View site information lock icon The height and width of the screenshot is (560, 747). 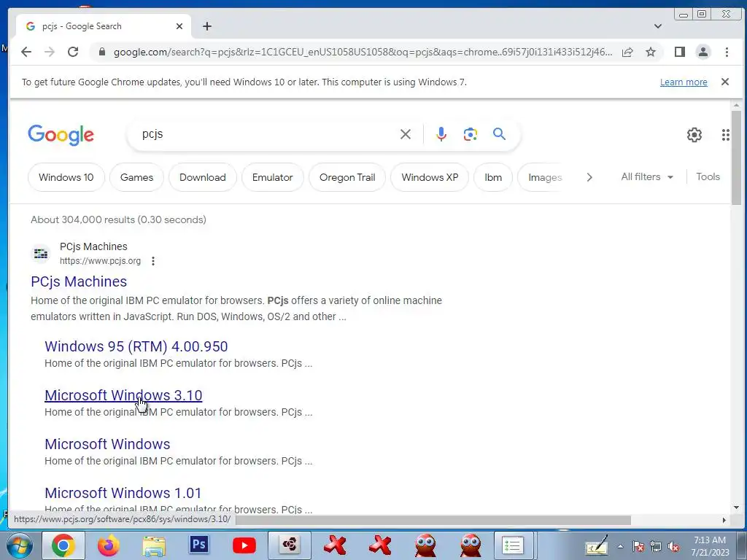pos(101,52)
